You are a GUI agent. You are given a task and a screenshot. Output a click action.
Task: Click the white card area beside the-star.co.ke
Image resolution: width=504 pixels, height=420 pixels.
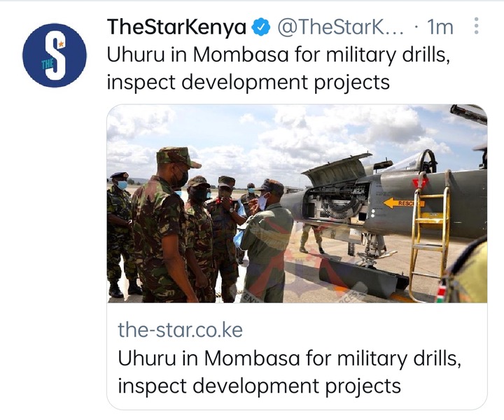pos(363,330)
